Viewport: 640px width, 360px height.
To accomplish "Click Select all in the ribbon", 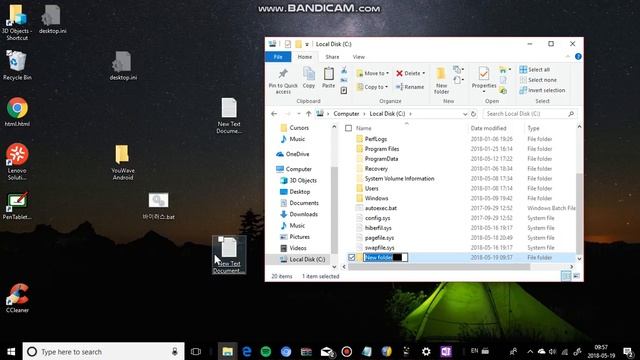I will point(535,69).
